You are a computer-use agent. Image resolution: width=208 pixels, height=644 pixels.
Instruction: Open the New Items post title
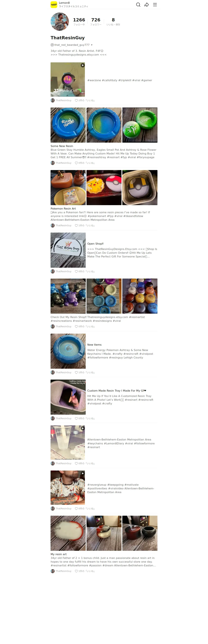click(94, 345)
